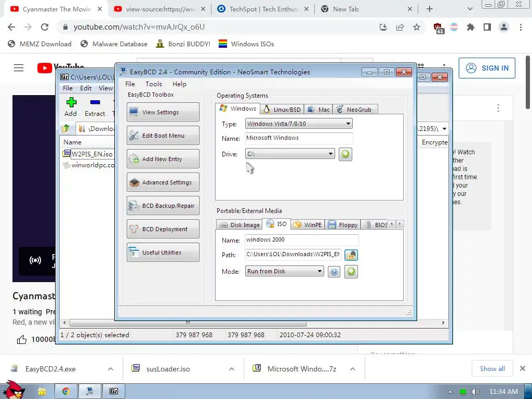Switch to the Windows OS tab
Screen dimensions: 532x399
click(237, 109)
